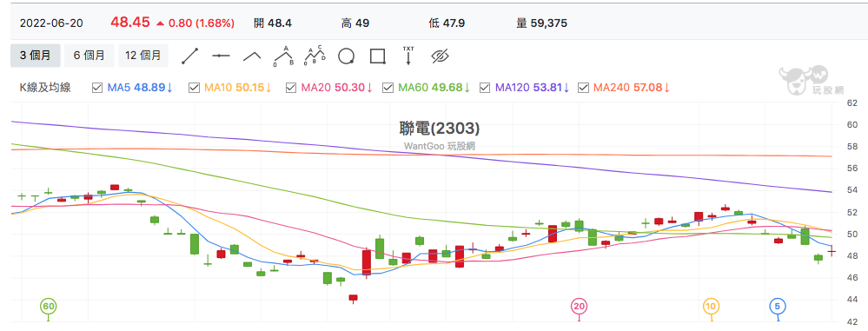
Task: Select the 0-A-B-C-D wave pattern tool
Action: [x=315, y=56]
